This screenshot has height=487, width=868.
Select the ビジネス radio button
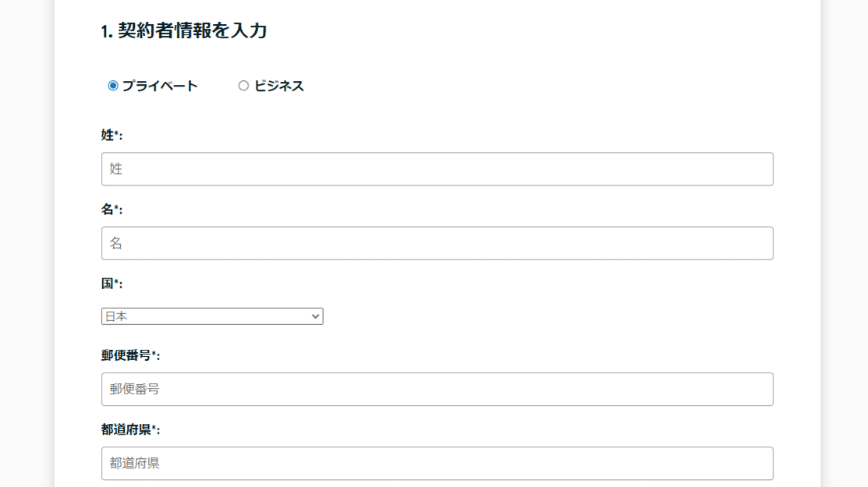(243, 86)
